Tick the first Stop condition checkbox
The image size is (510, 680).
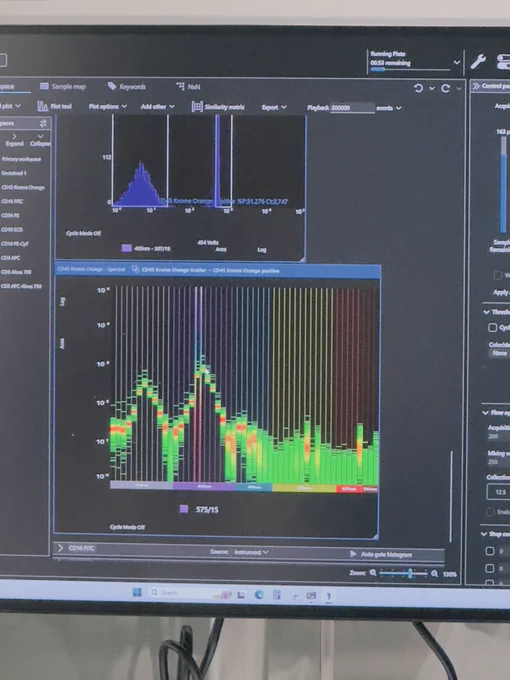pyautogui.click(x=490, y=551)
